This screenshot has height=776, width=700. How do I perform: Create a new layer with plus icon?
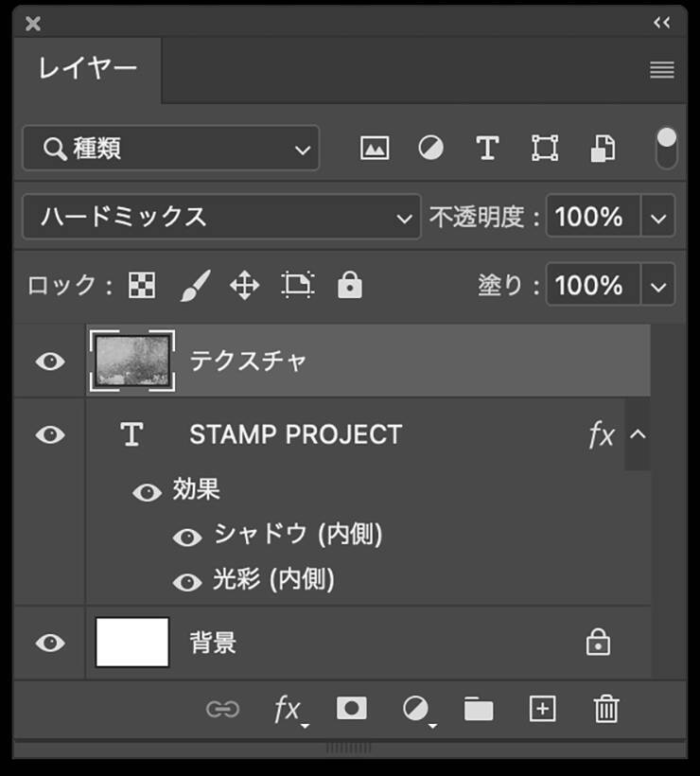click(x=542, y=708)
